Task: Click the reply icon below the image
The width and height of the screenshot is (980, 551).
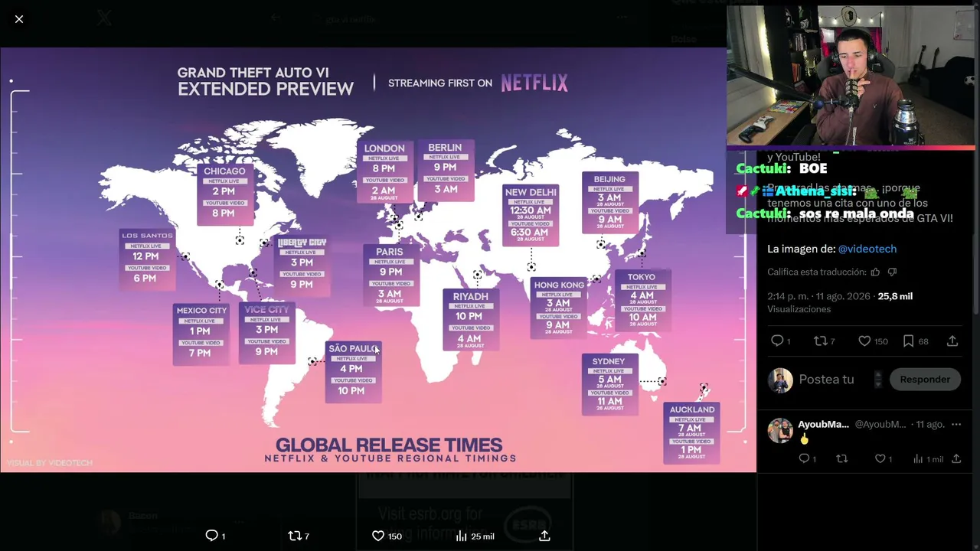Action: click(212, 536)
